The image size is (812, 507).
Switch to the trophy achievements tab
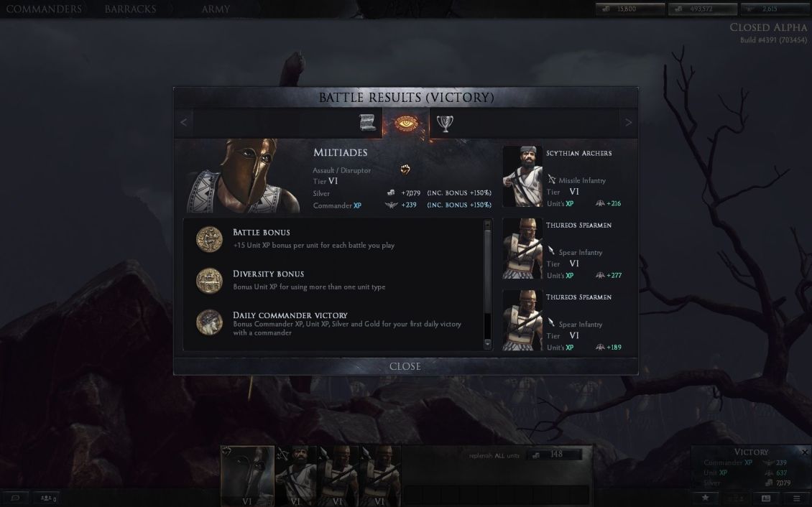tap(445, 123)
